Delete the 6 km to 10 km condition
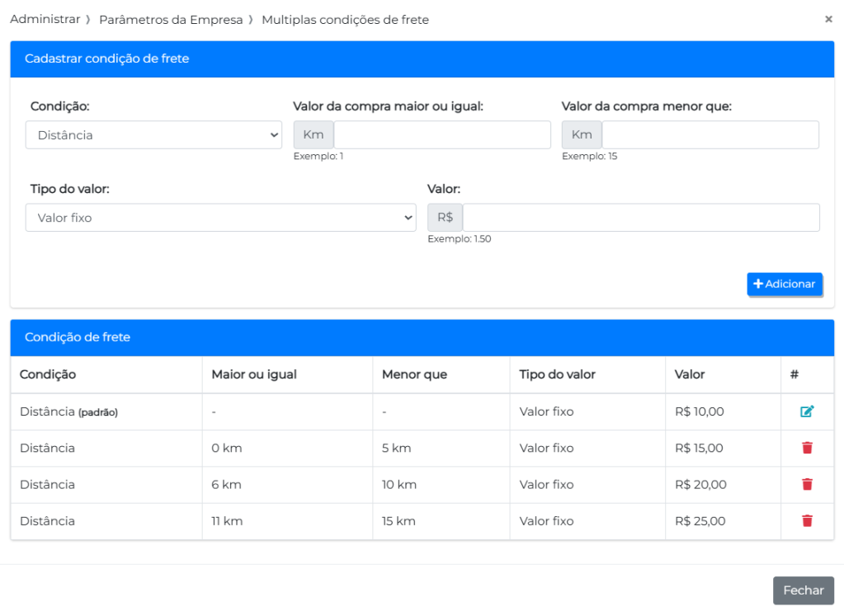 pos(807,484)
